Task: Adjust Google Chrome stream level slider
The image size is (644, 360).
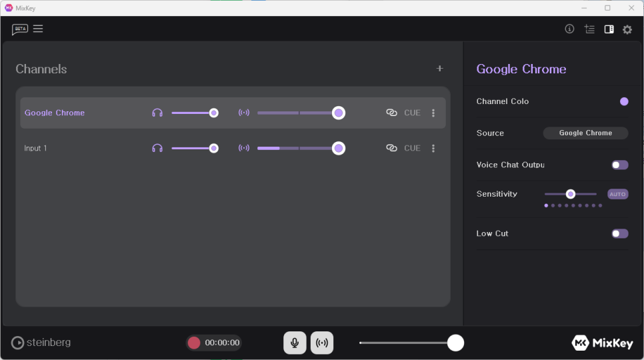Action: tap(301, 113)
